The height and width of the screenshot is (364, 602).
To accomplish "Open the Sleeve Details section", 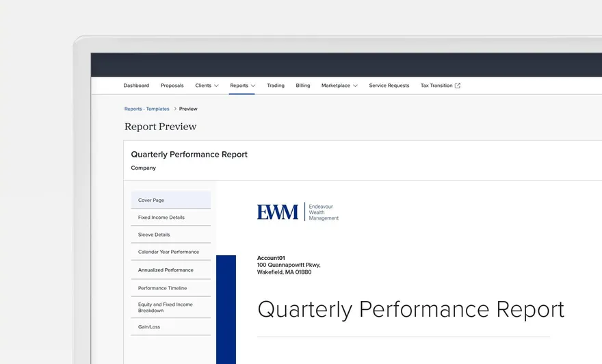I will click(171, 235).
